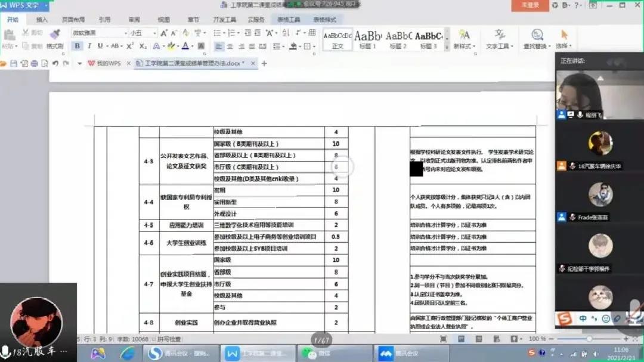Image resolution: width=644 pixels, height=362 pixels.
Task: Toggle bold formatting in the ribbon
Action: [x=77, y=46]
